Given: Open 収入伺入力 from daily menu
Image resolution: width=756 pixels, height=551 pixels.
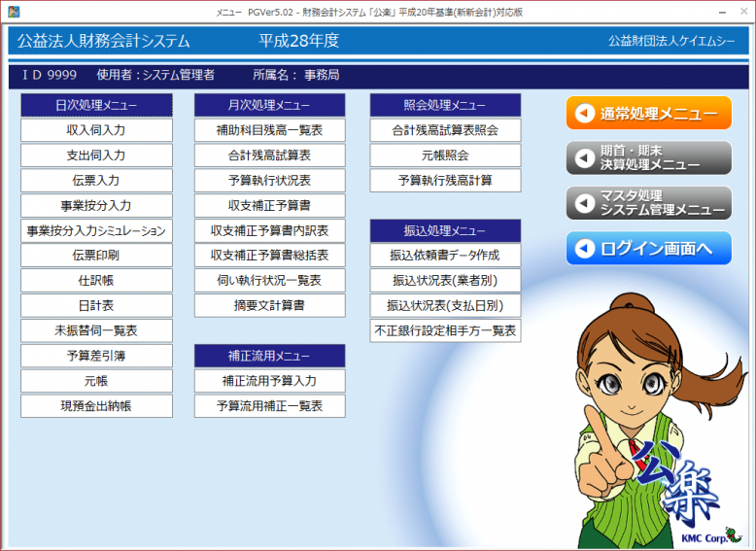Looking at the screenshot, I should (x=96, y=130).
